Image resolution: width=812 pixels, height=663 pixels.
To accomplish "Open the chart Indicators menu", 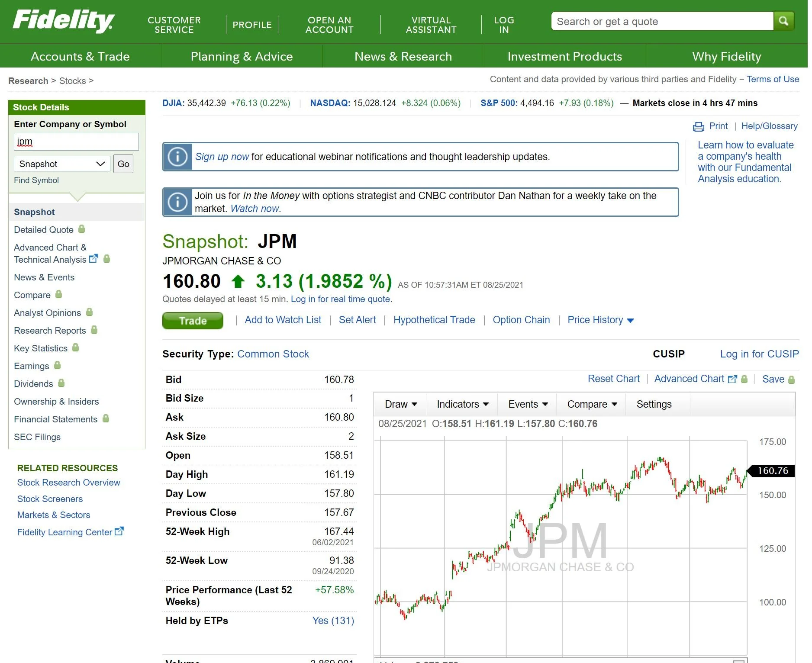I will (x=462, y=404).
